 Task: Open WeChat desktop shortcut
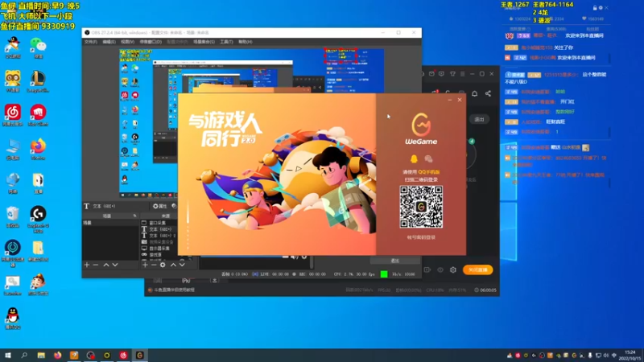click(38, 47)
